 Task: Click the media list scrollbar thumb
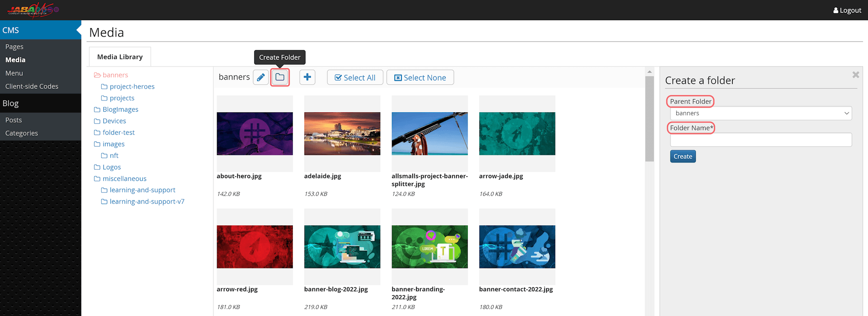[x=650, y=119]
